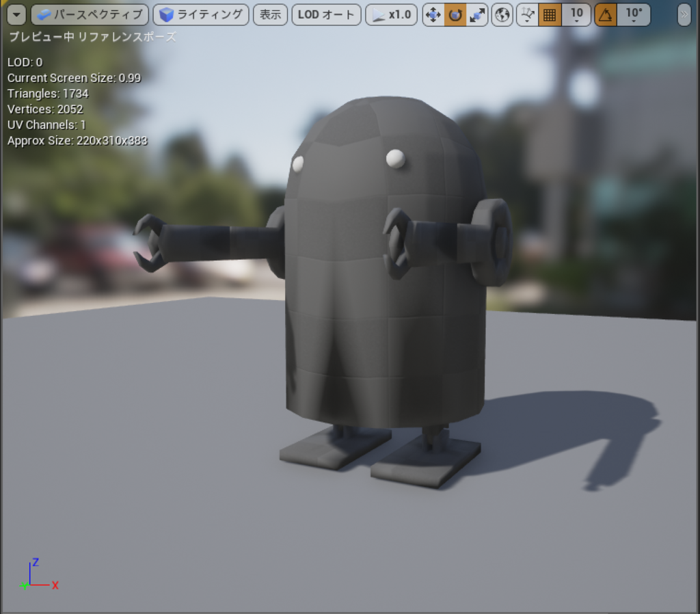Open the rotation snap 10° dropdown
The height and width of the screenshot is (614, 700).
[634, 15]
